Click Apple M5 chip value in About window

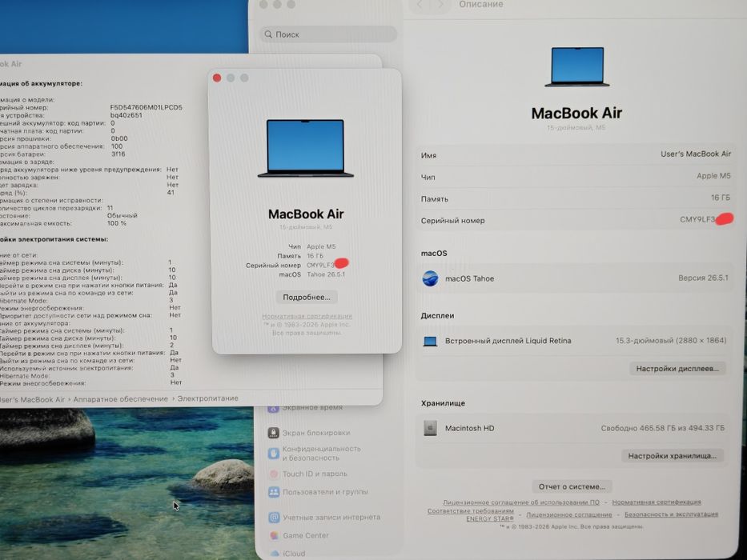321,246
